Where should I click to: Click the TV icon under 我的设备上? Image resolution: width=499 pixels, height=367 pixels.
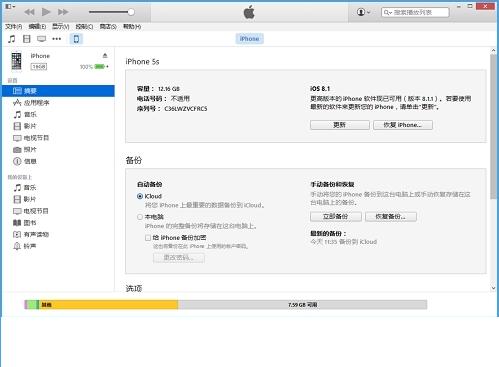coord(17,211)
